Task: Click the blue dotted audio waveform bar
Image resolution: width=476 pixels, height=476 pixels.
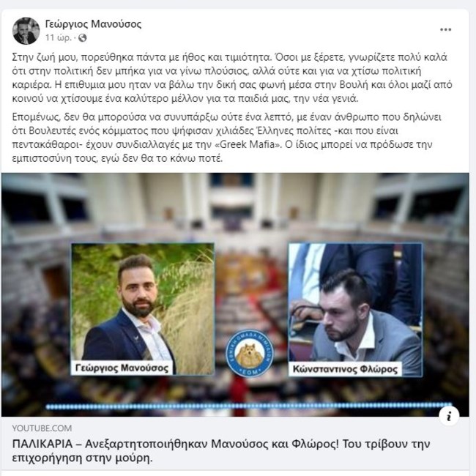Action: tap(249, 406)
